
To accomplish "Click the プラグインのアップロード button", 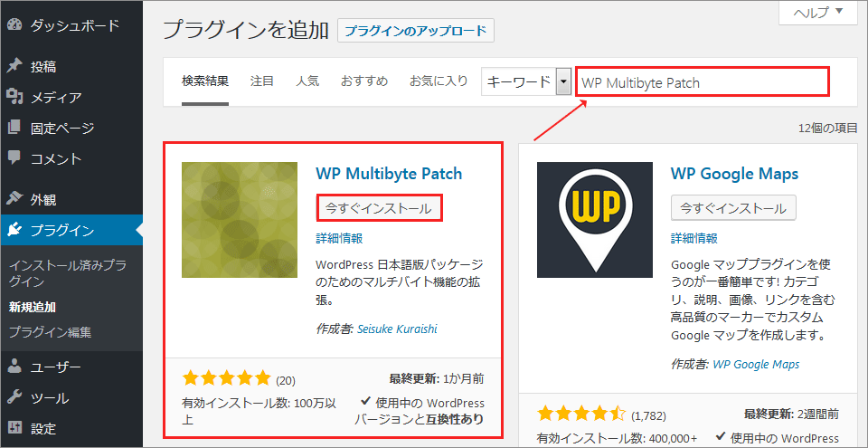I will (x=416, y=31).
